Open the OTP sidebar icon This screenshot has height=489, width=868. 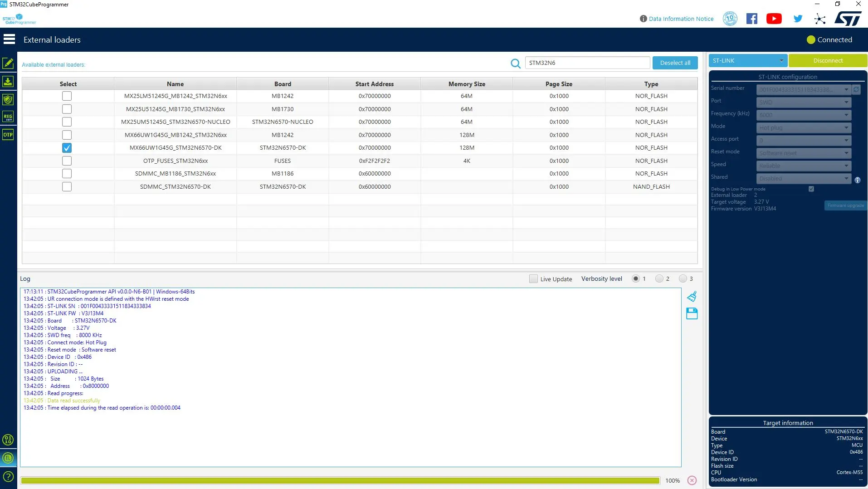tap(8, 135)
